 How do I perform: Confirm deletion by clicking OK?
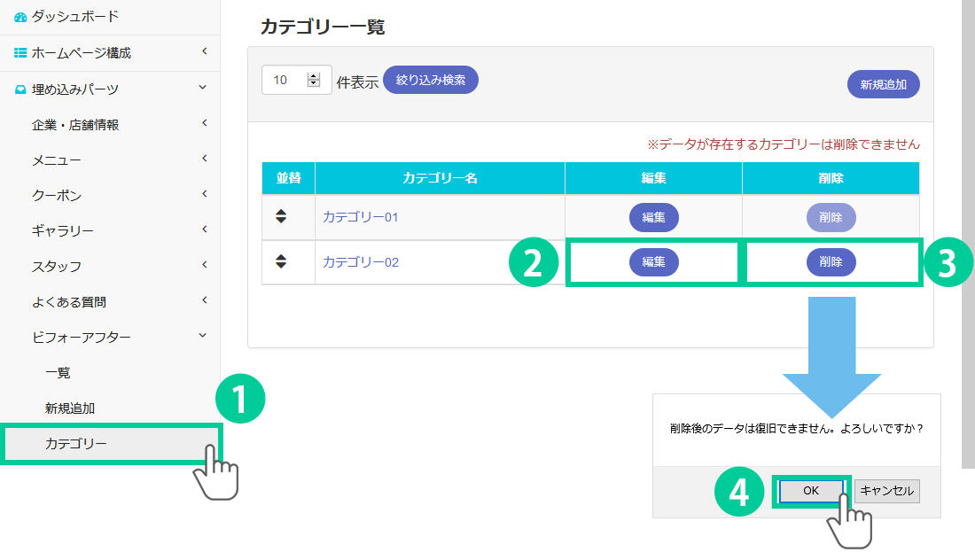[811, 491]
